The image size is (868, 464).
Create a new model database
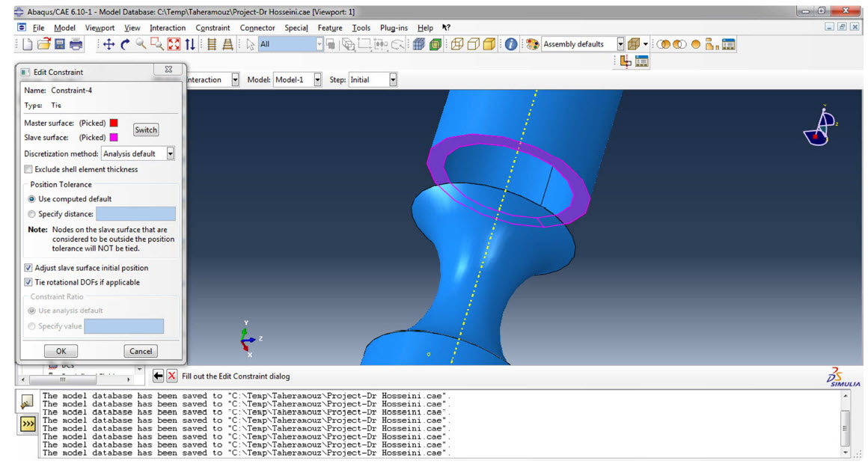[x=27, y=44]
